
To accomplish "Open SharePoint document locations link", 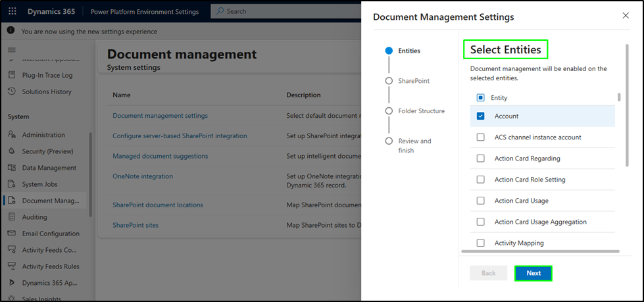I will [158, 205].
